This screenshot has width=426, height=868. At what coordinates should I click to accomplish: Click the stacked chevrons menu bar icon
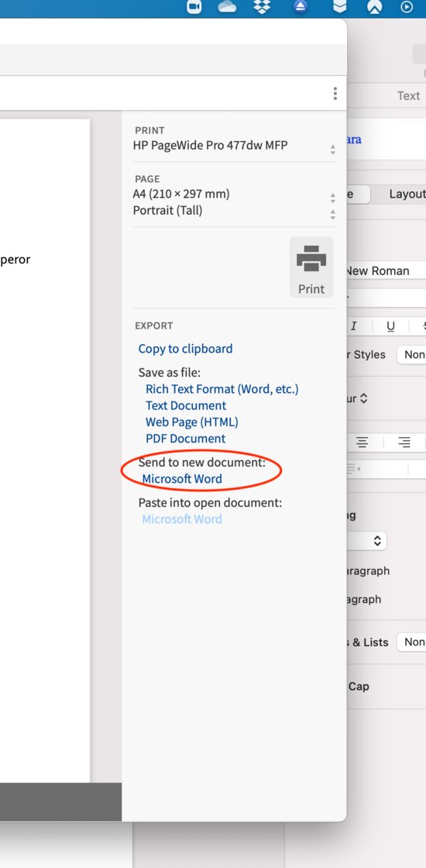click(339, 7)
